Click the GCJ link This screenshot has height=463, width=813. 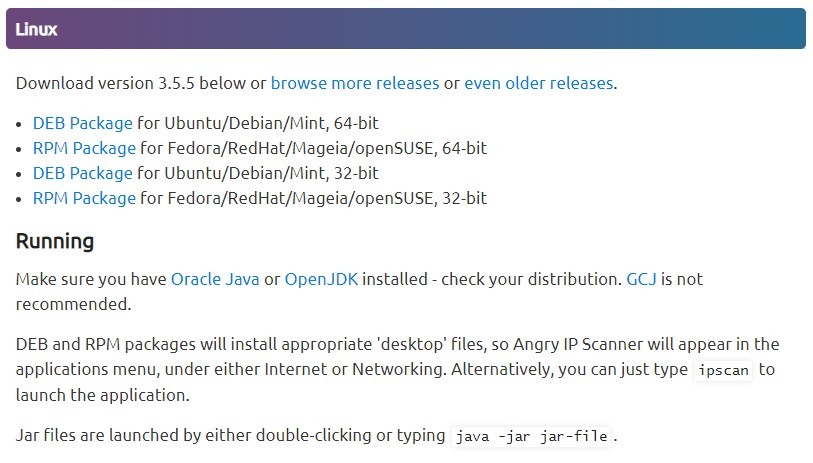point(641,279)
